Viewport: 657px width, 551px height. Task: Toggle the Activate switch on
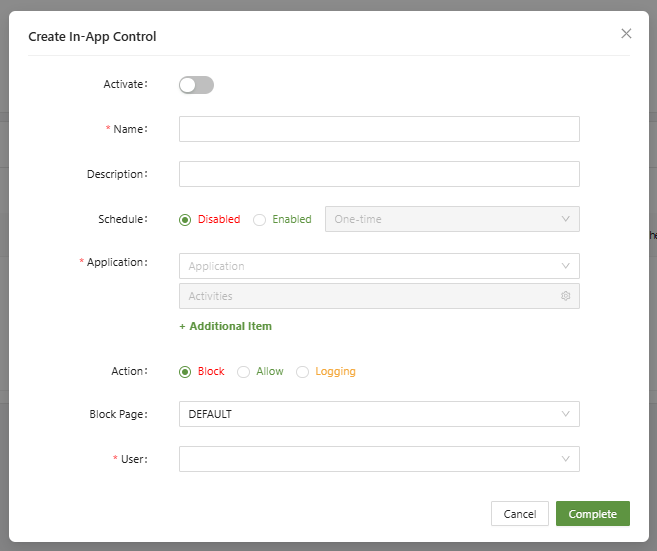pos(196,85)
